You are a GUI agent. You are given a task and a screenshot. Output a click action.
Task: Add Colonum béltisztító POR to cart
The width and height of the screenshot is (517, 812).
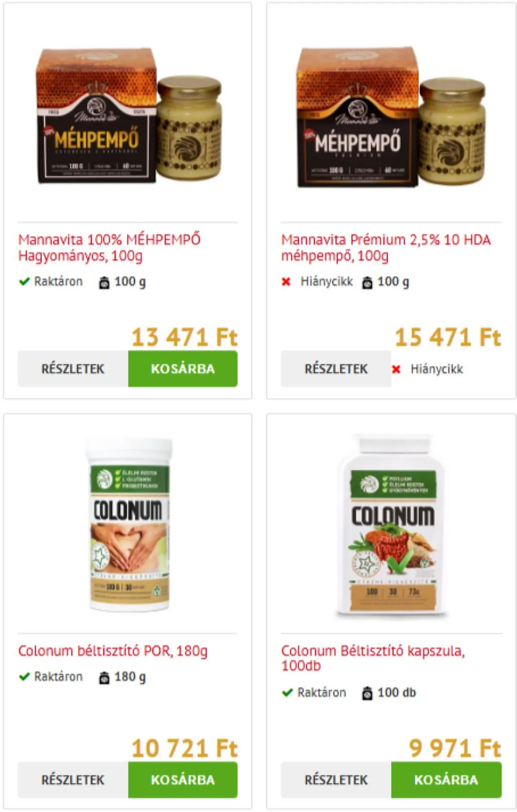183,780
